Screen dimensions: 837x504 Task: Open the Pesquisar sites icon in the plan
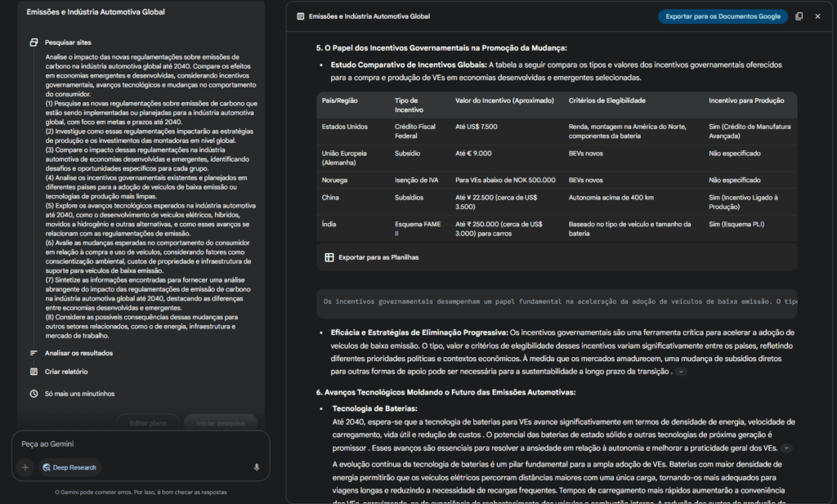33,42
